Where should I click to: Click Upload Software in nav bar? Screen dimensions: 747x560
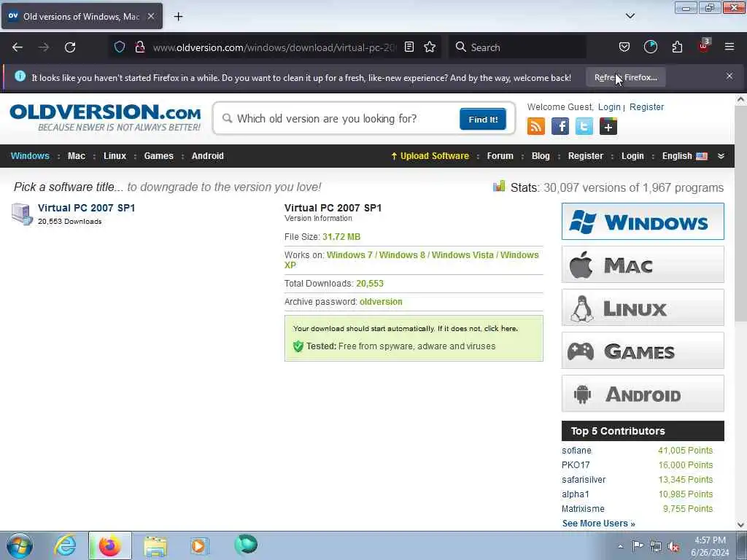[x=430, y=156]
